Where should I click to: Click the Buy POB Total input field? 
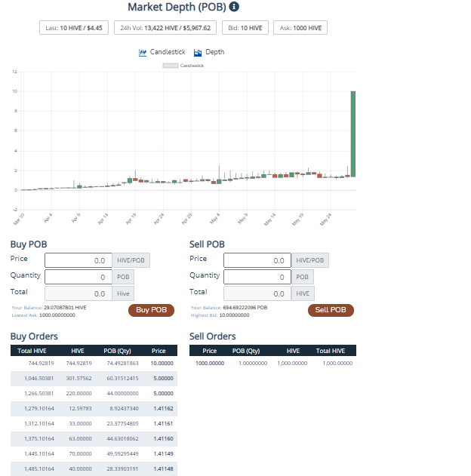point(78,293)
